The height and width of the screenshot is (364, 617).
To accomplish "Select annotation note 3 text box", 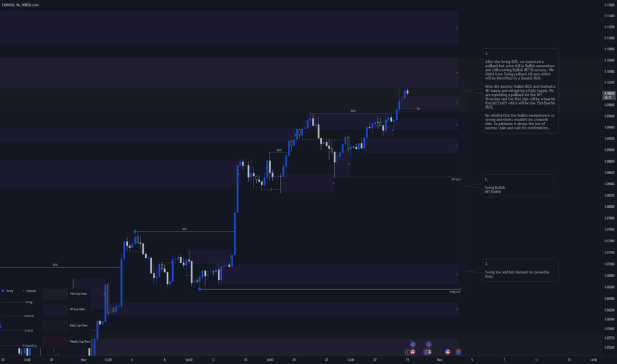I will 520,91.
